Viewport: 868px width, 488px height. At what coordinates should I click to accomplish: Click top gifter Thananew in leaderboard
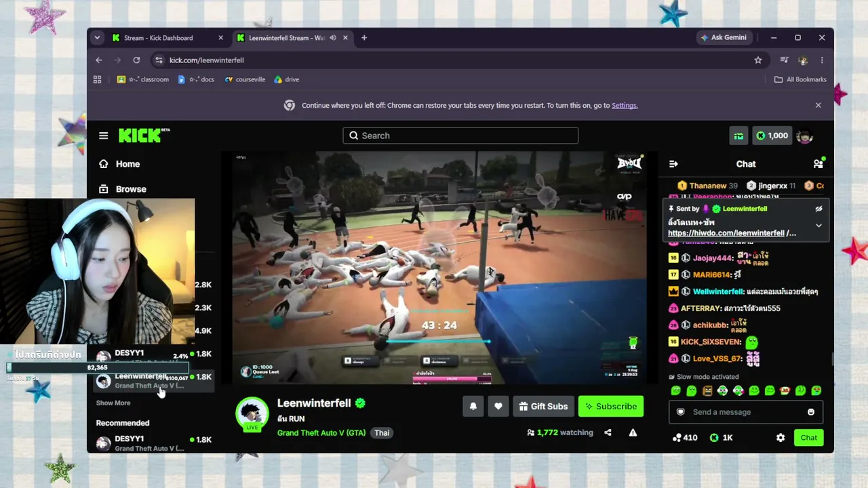point(708,186)
